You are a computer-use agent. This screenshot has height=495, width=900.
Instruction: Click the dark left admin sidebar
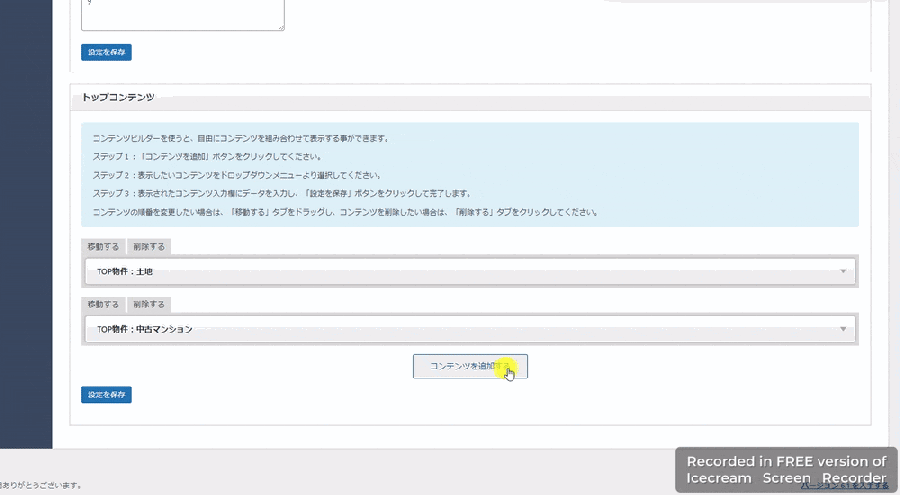coord(26,220)
